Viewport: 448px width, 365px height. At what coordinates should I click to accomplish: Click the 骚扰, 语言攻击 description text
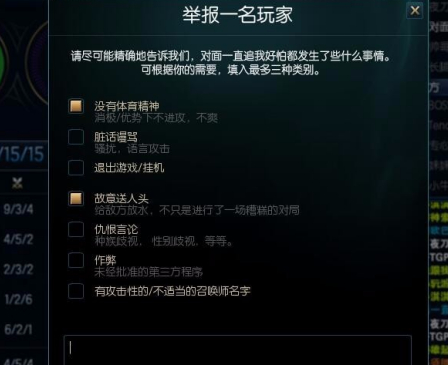click(x=132, y=149)
